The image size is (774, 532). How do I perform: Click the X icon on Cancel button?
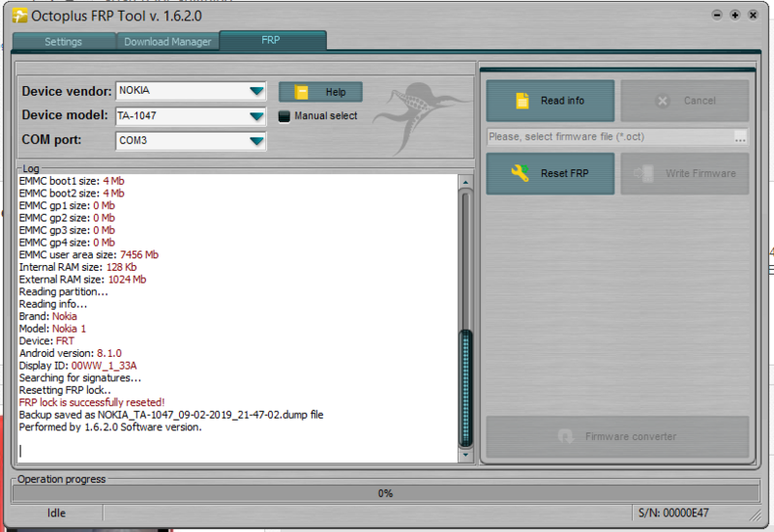point(663,101)
